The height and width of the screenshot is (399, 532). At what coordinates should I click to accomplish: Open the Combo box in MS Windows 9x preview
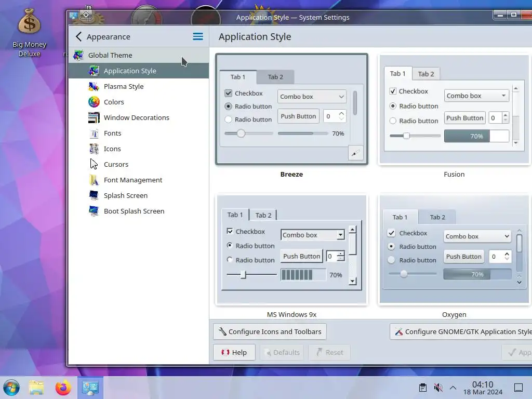click(312, 235)
